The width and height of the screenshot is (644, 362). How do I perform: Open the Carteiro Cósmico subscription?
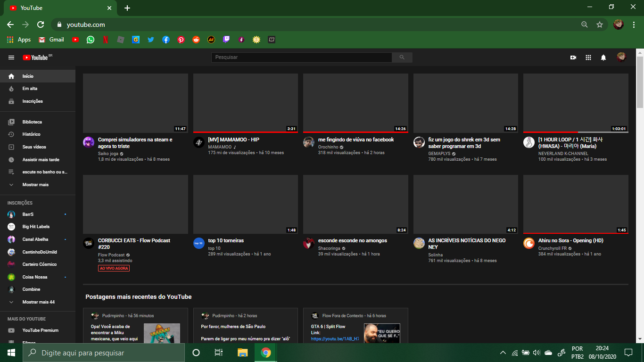38,264
